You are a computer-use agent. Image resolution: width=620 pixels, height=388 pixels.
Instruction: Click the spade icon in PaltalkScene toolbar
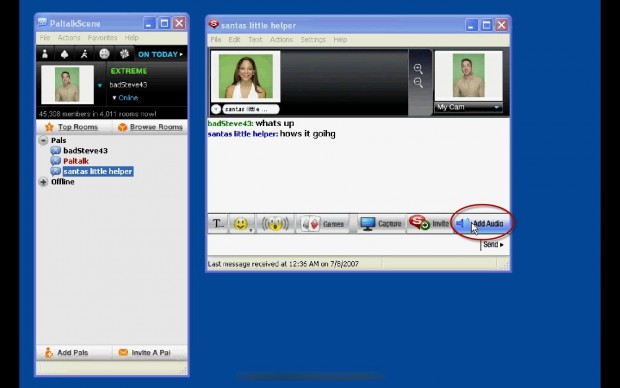tap(64, 54)
